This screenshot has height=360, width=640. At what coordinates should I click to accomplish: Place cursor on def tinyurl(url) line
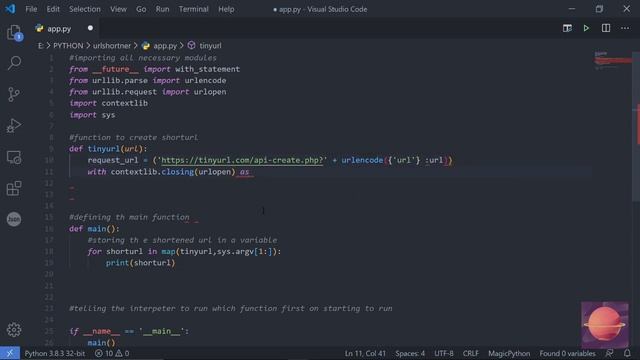click(108, 149)
